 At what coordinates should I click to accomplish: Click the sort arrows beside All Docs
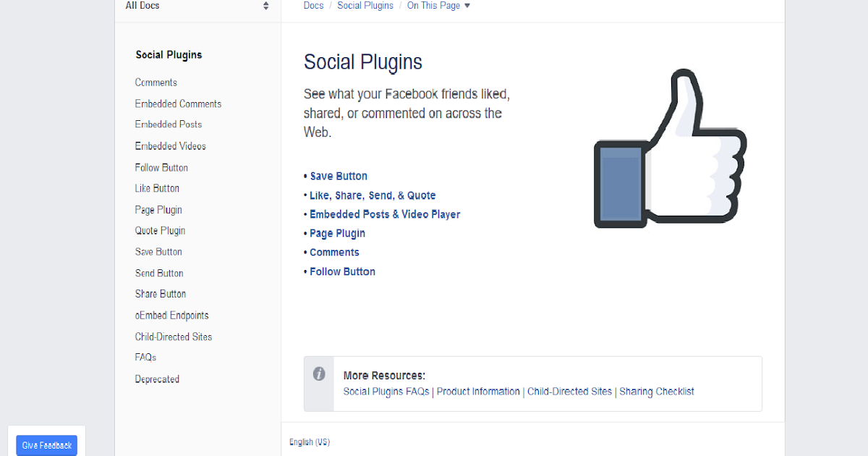(265, 6)
